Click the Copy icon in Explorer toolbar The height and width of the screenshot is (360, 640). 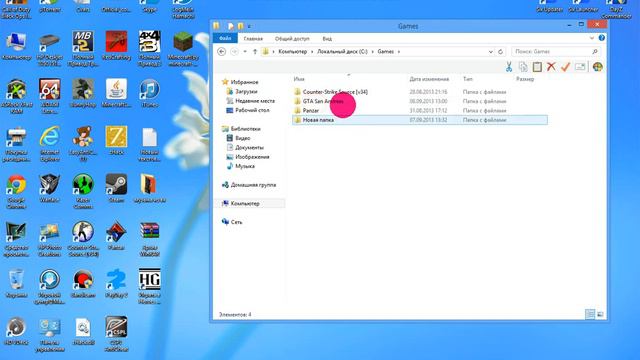point(523,67)
